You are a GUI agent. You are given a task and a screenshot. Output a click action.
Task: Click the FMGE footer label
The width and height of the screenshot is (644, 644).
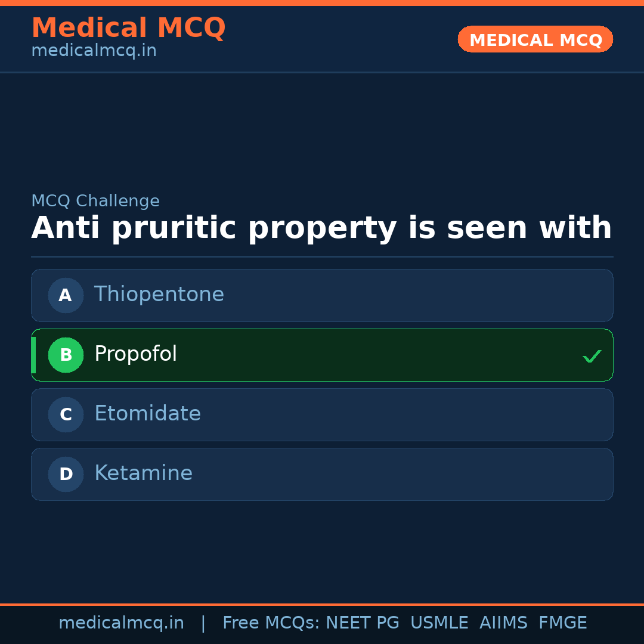coord(562,623)
